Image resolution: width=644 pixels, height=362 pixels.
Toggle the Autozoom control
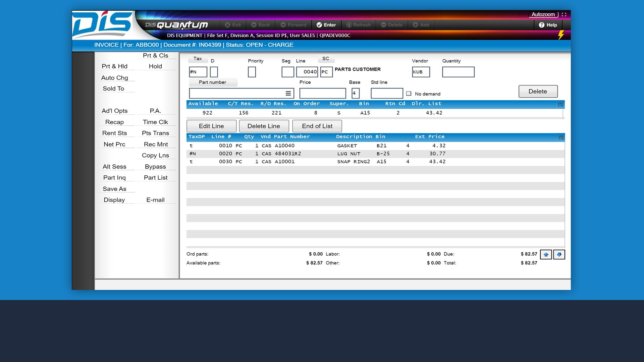(x=543, y=14)
